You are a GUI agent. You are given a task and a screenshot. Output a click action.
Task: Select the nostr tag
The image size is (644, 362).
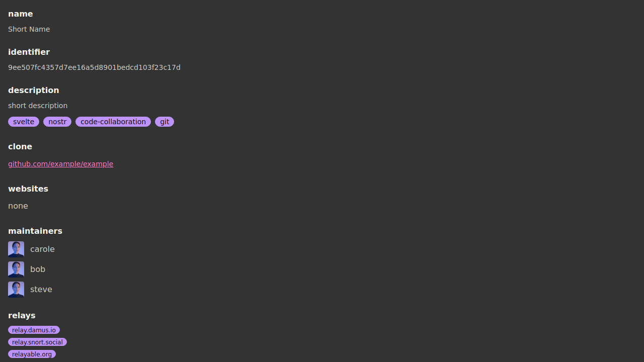(57, 122)
